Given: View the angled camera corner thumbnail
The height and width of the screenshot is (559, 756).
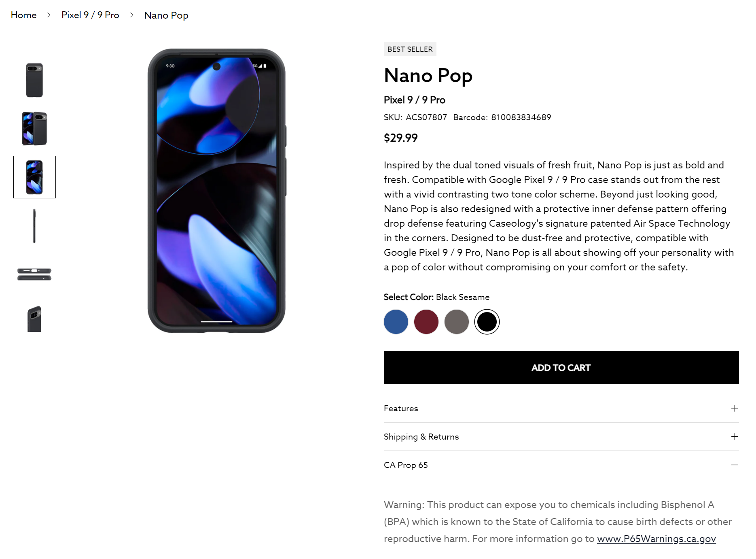Looking at the screenshot, I should [x=34, y=319].
